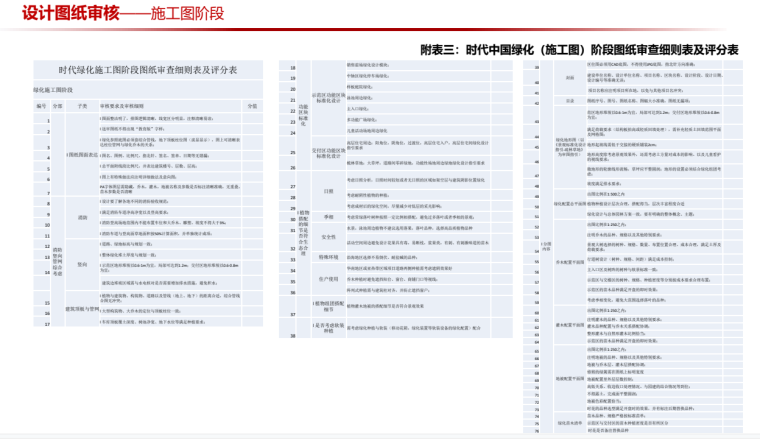
Task: Select the 竖向 subcategory cell
Action: (x=83, y=266)
